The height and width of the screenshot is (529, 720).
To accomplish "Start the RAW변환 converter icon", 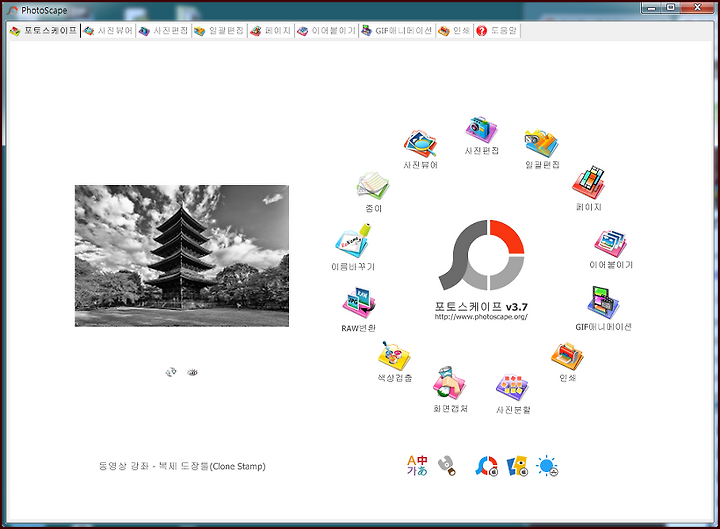I will click(359, 303).
